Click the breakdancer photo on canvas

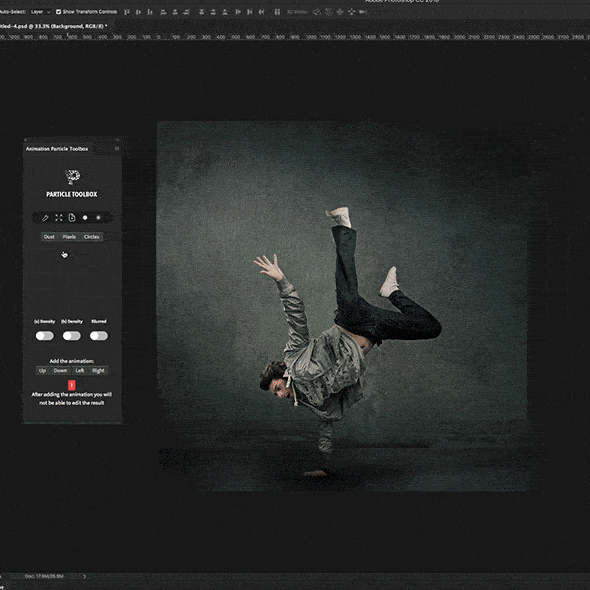pyautogui.click(x=342, y=306)
